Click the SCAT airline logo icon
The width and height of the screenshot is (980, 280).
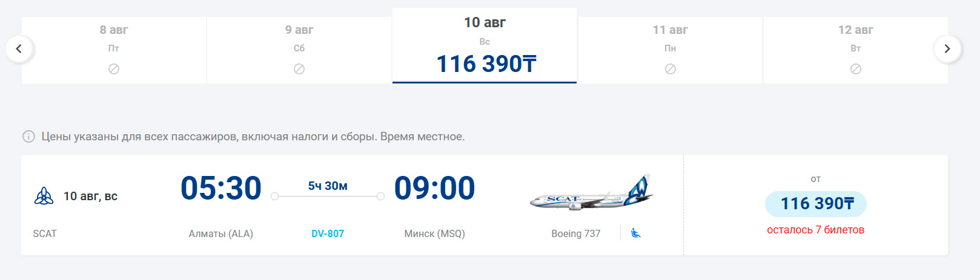(44, 196)
